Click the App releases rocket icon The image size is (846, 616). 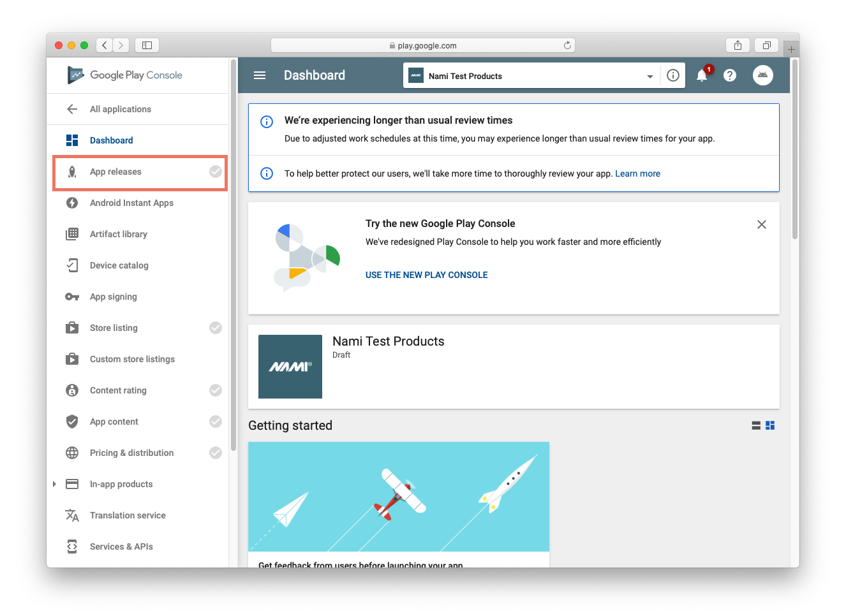point(72,172)
